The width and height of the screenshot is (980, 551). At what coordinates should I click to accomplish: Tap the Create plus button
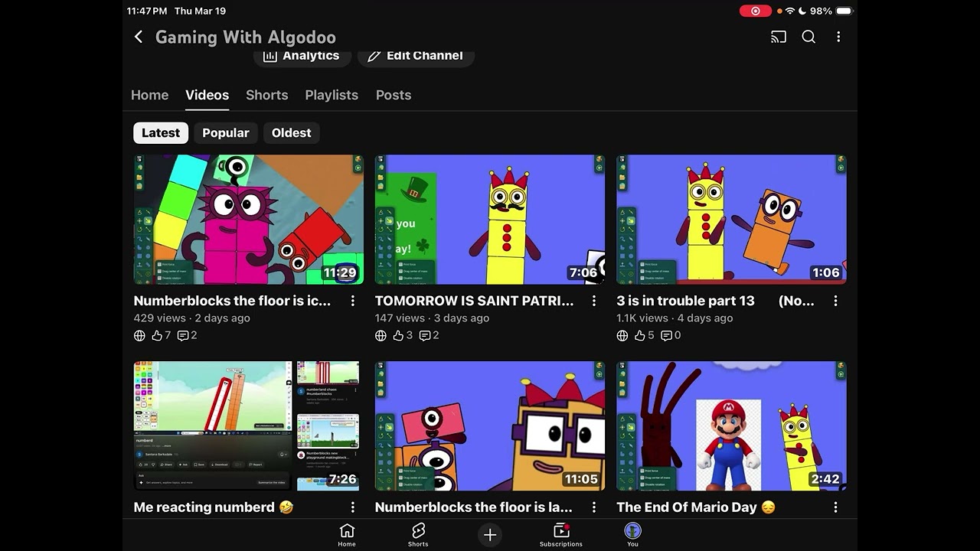490,535
